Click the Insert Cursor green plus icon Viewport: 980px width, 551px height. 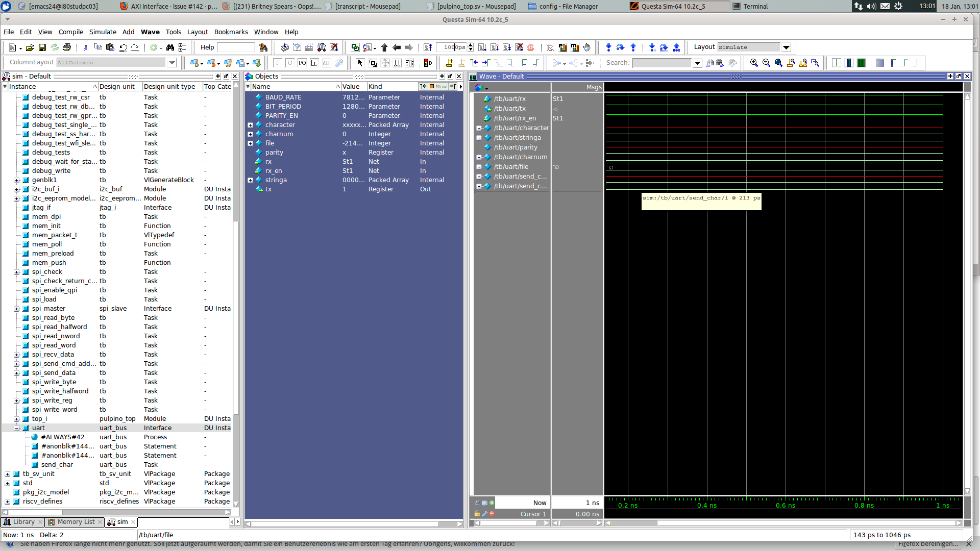(493, 504)
